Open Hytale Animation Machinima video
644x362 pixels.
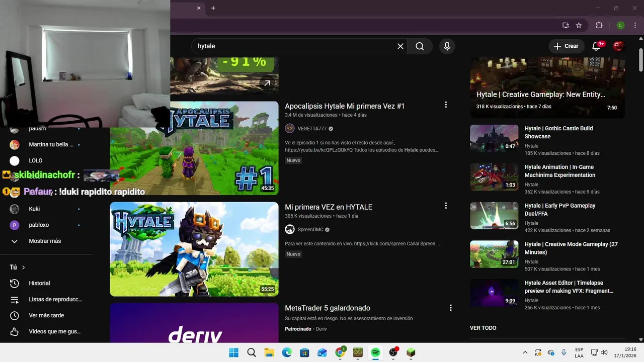559,171
